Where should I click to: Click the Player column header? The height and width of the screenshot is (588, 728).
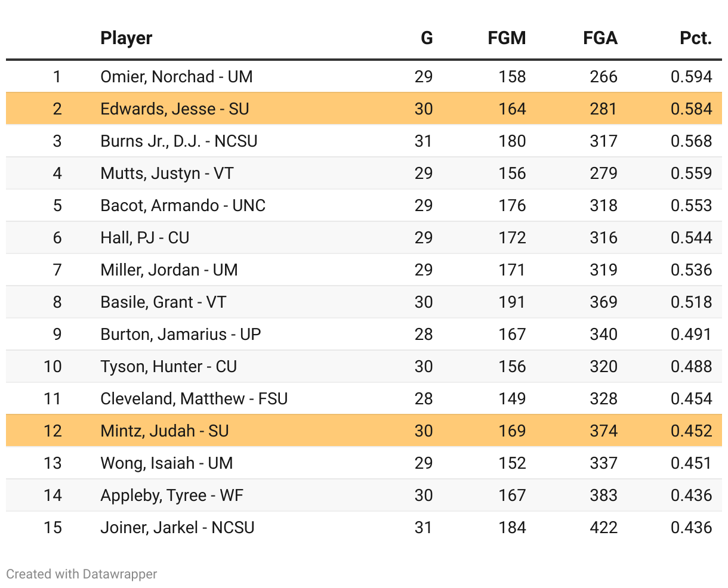(x=126, y=38)
